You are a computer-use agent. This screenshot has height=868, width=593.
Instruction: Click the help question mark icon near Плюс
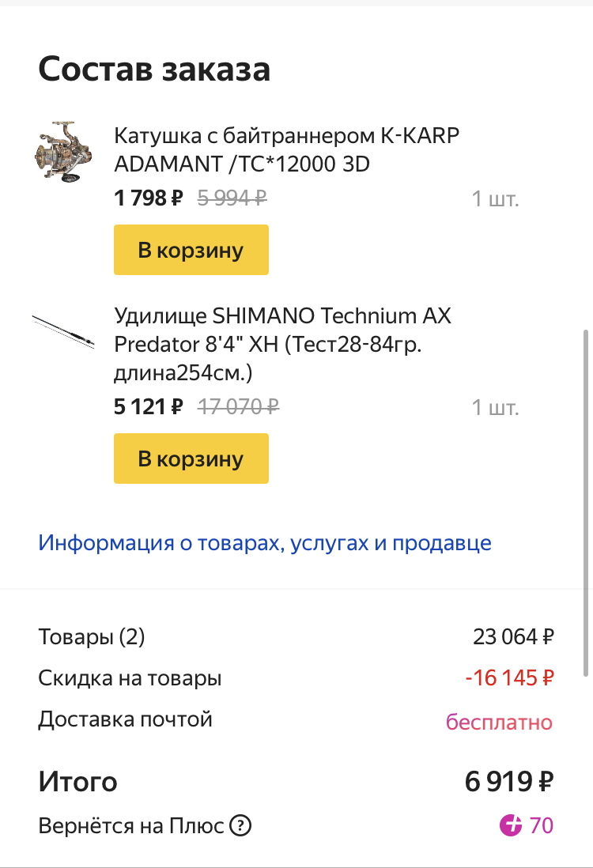click(x=240, y=827)
